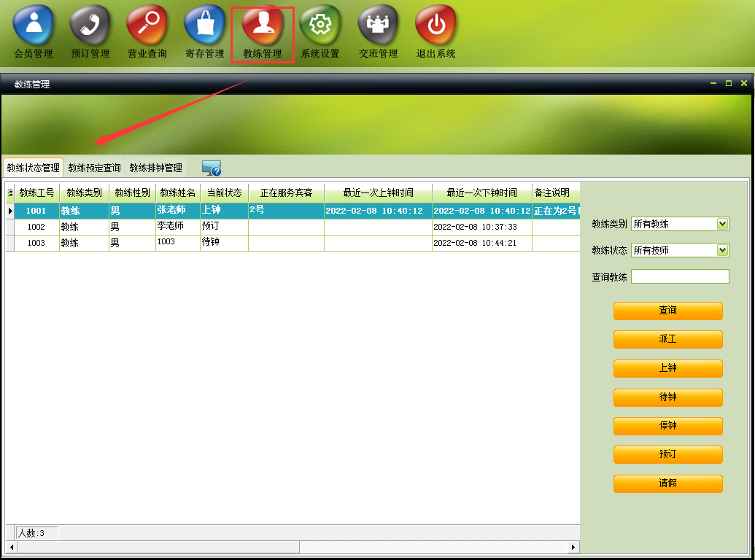Click the 上钟 button
The image size is (755, 560).
point(668,368)
